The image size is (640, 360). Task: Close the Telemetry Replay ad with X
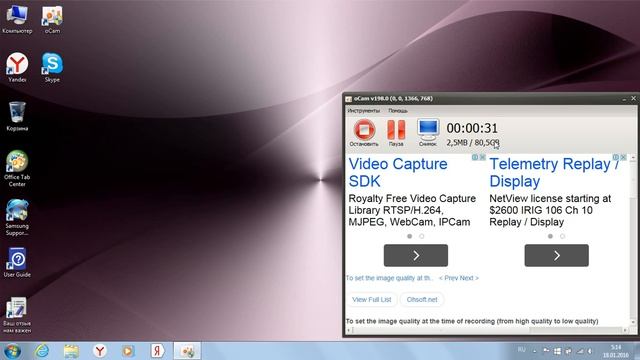click(x=623, y=157)
